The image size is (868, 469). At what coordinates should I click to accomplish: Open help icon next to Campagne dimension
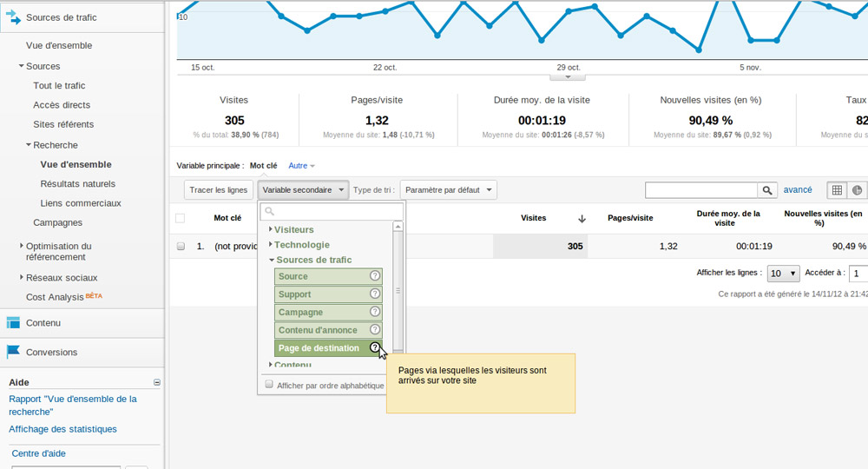pyautogui.click(x=375, y=312)
